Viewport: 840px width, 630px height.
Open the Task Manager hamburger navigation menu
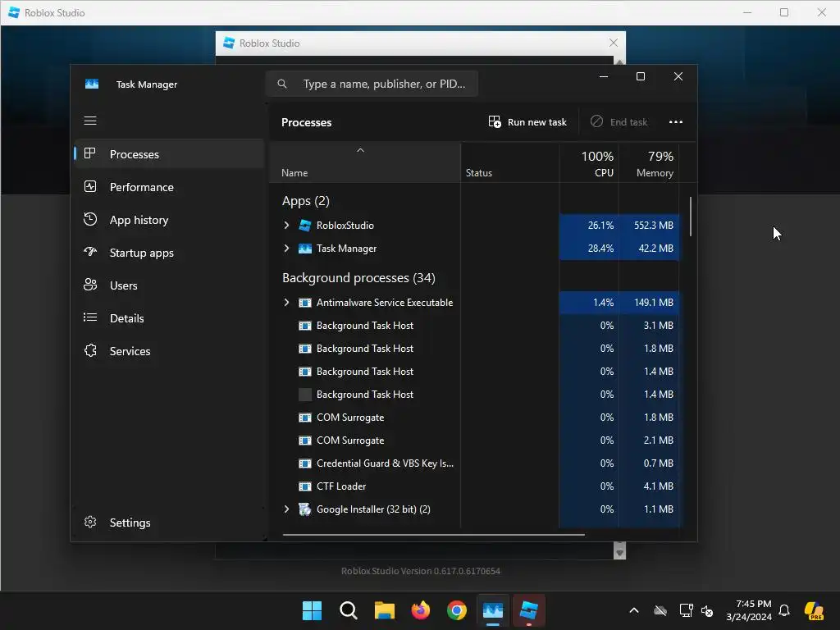[90, 121]
